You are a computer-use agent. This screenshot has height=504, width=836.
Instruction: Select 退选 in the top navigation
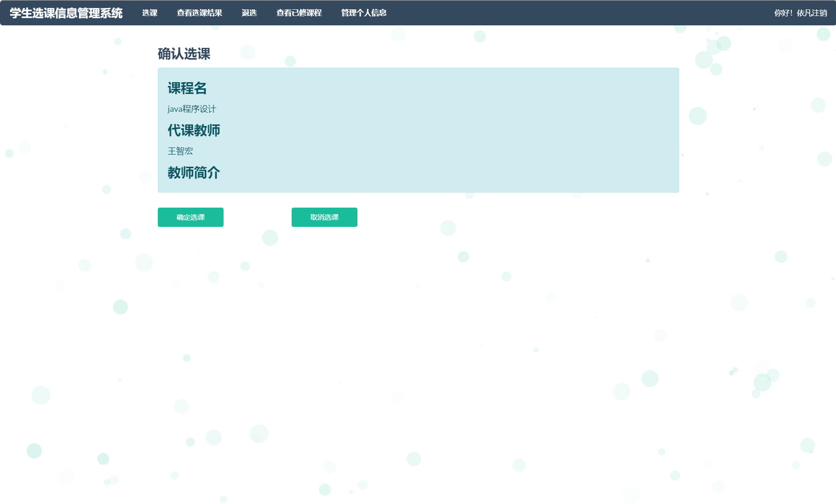249,13
